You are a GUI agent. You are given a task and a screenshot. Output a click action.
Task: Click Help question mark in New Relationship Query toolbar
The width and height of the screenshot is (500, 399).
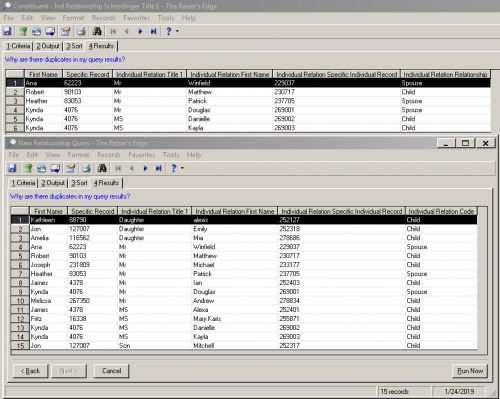[174, 168]
